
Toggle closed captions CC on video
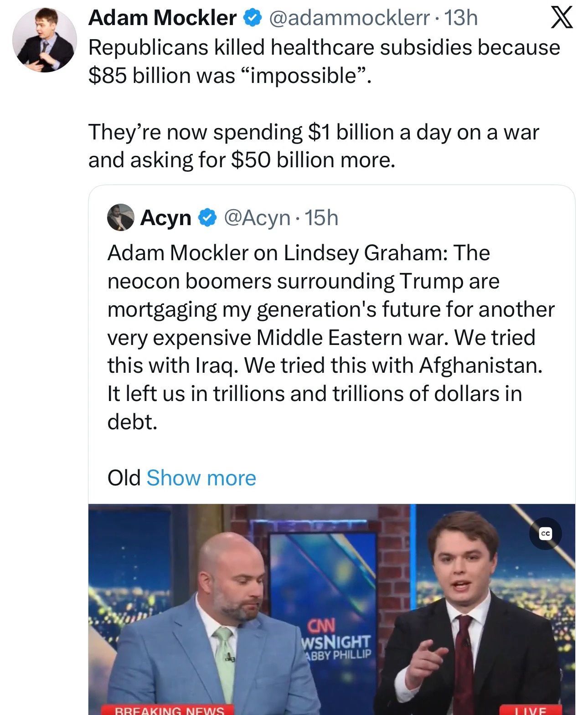tap(545, 534)
